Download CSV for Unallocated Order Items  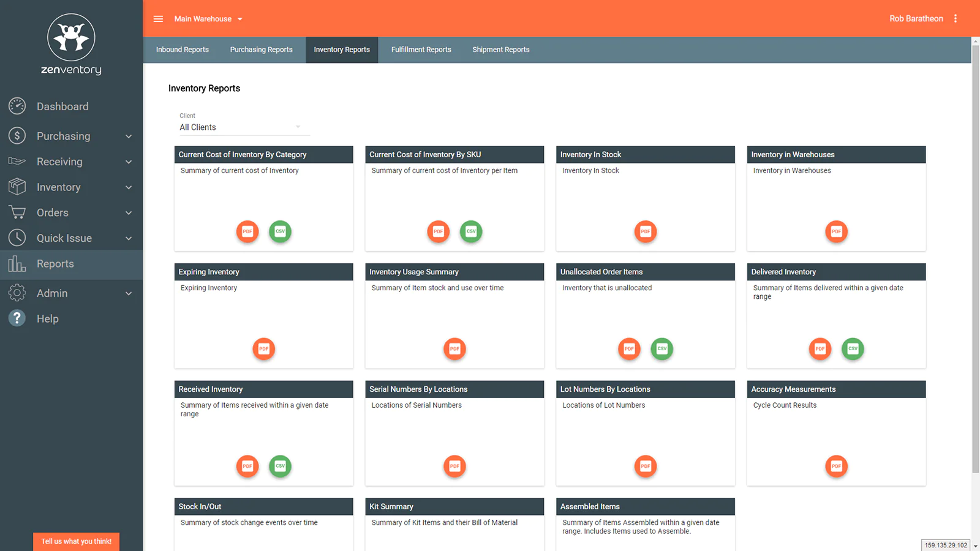[x=662, y=349]
